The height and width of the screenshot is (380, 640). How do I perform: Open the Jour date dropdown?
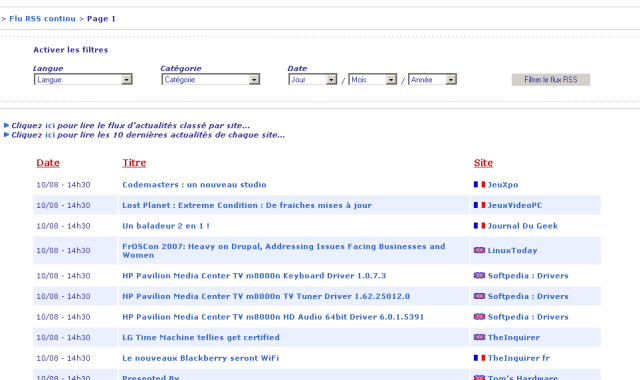coord(313,80)
